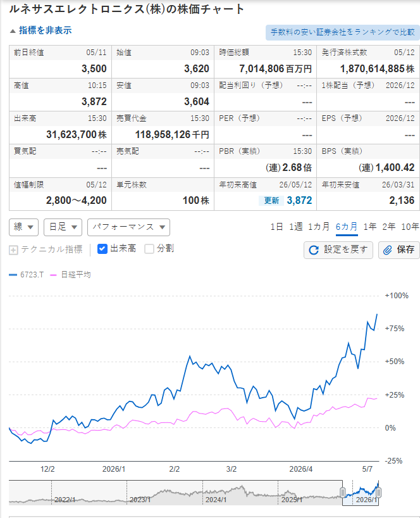This screenshot has width=420, height=518.
Task: Toggle the 日経平均 legend series
Action: (70, 275)
